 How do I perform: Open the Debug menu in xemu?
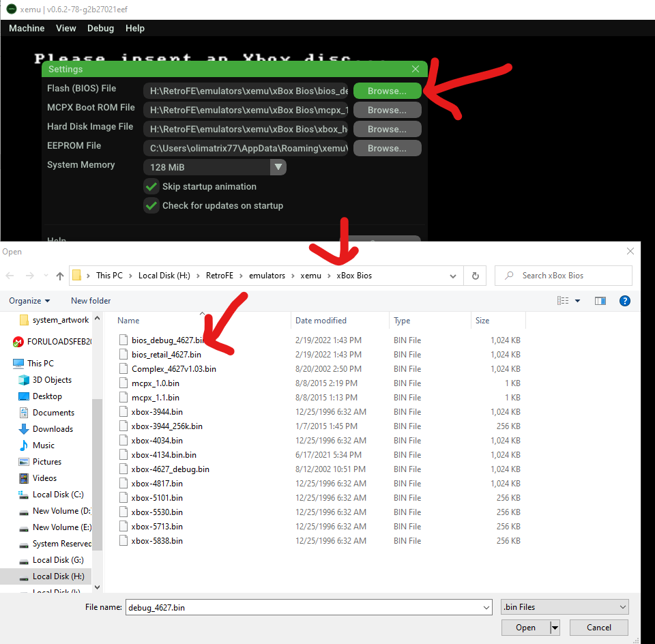point(100,28)
